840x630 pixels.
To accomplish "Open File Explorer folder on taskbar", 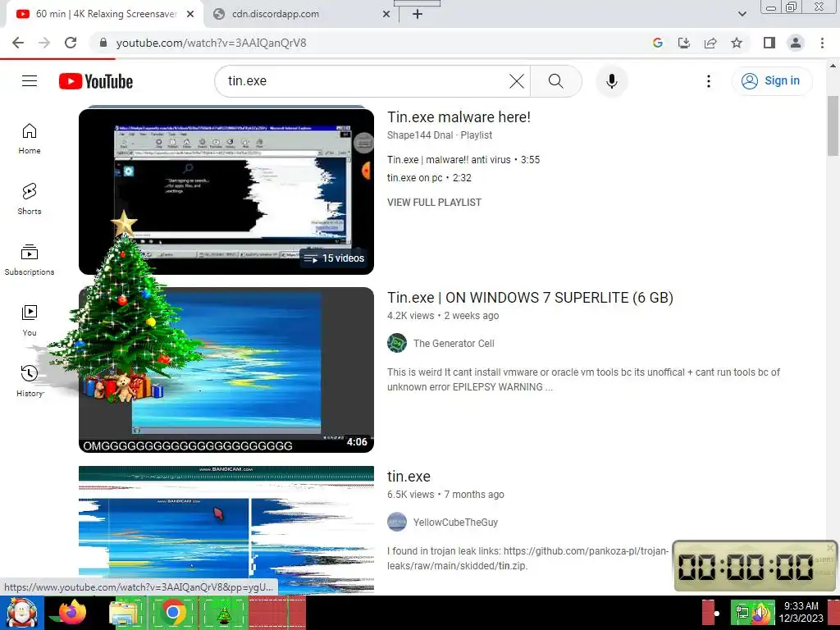I will point(124,613).
